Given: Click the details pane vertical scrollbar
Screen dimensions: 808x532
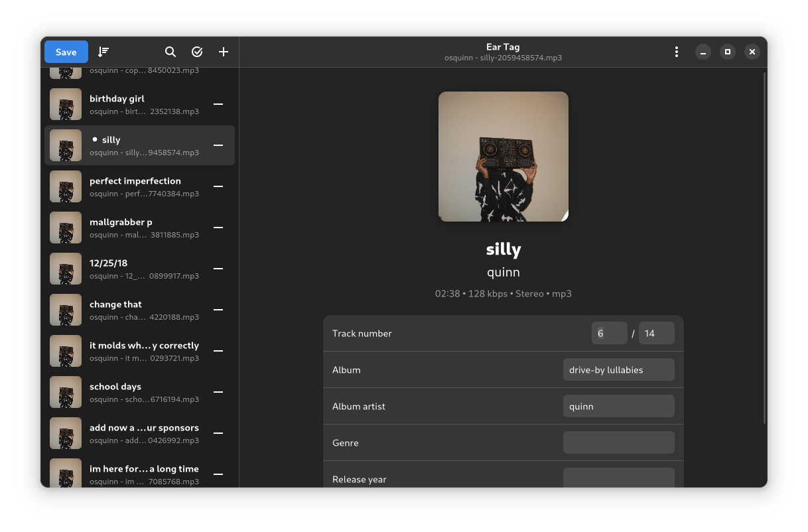Looking at the screenshot, I should [x=764, y=247].
